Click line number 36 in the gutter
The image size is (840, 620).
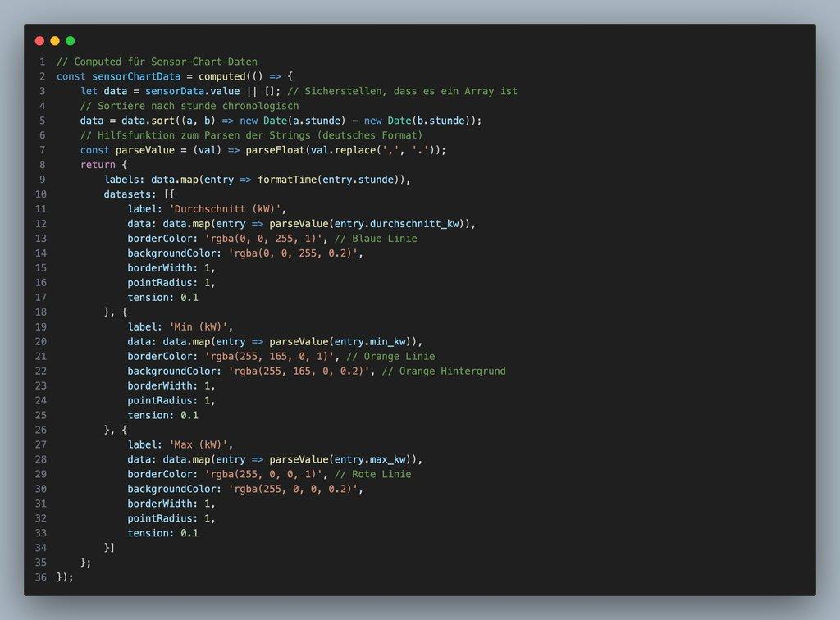click(40, 577)
